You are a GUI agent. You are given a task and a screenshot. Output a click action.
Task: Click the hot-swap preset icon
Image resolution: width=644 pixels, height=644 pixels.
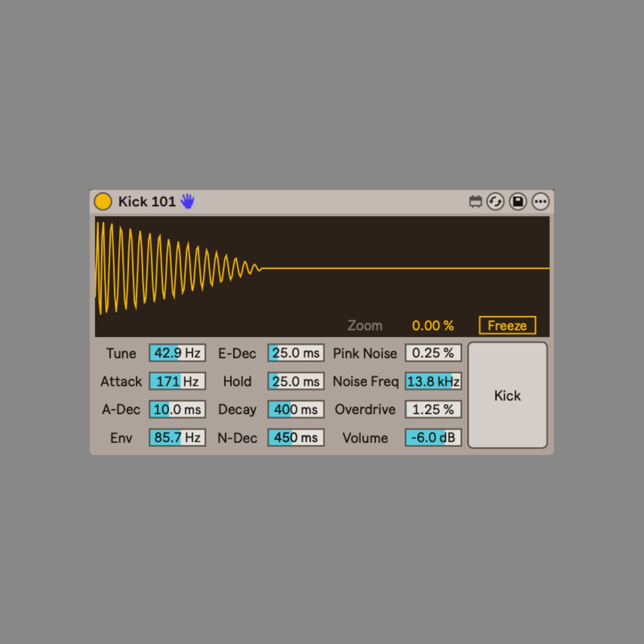495,201
